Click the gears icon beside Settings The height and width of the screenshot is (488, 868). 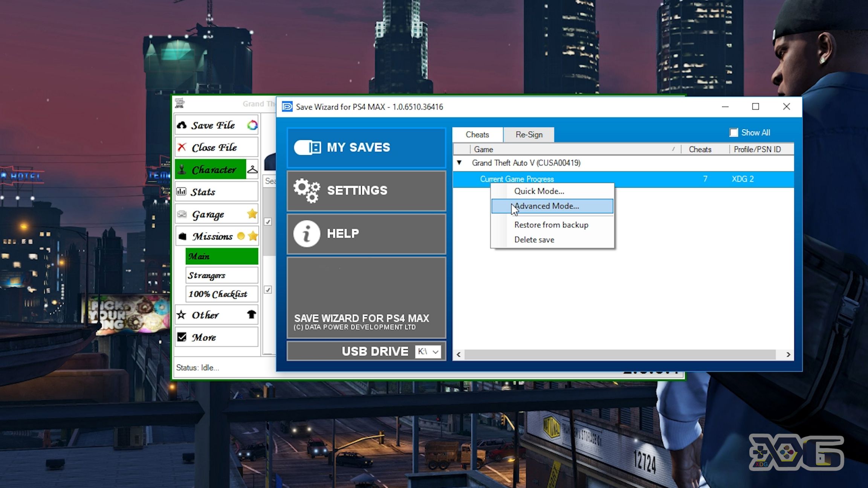point(307,191)
